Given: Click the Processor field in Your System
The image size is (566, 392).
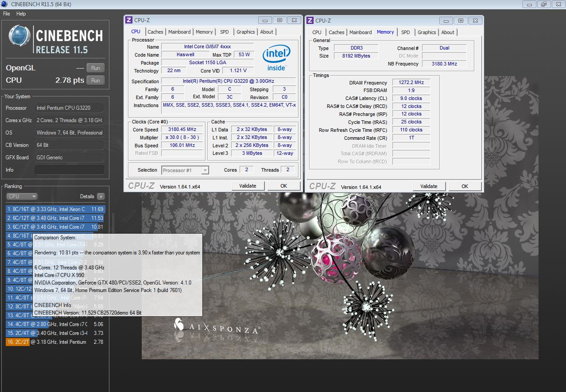Looking at the screenshot, I should 70,108.
